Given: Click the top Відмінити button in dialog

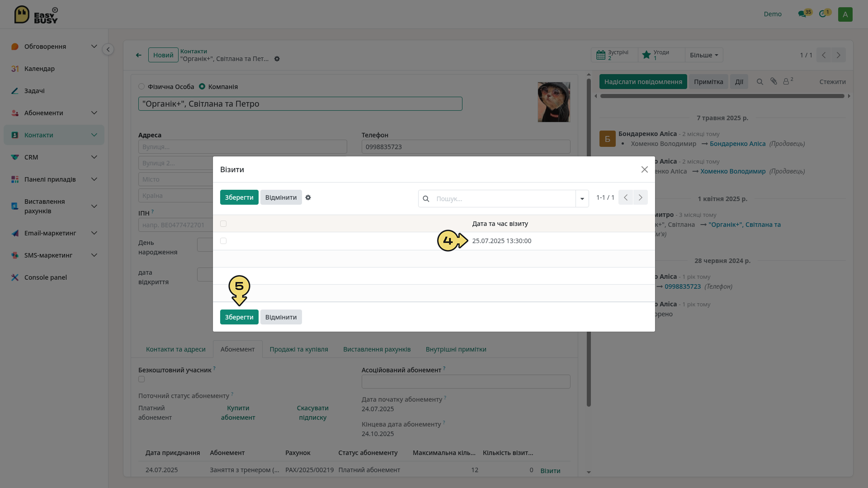Looking at the screenshot, I should pyautogui.click(x=281, y=197).
